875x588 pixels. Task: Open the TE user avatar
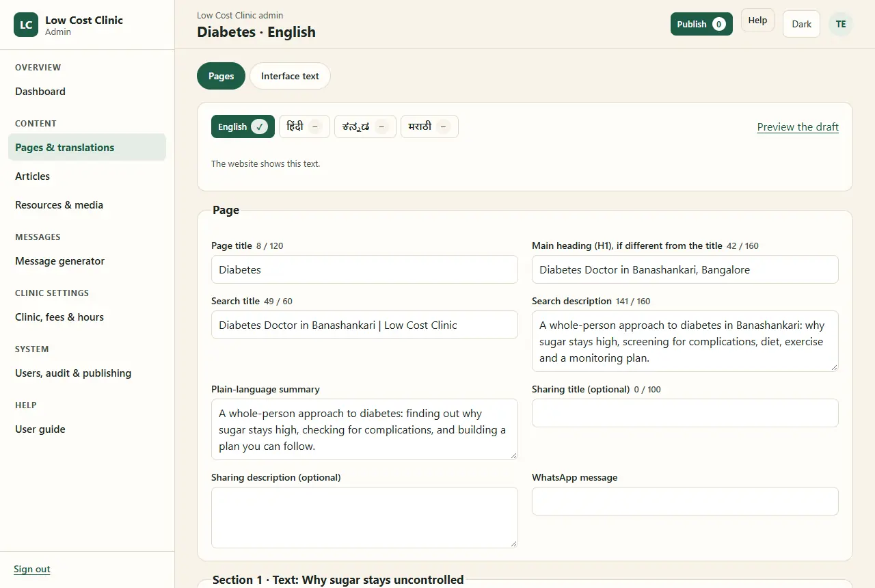tap(841, 24)
